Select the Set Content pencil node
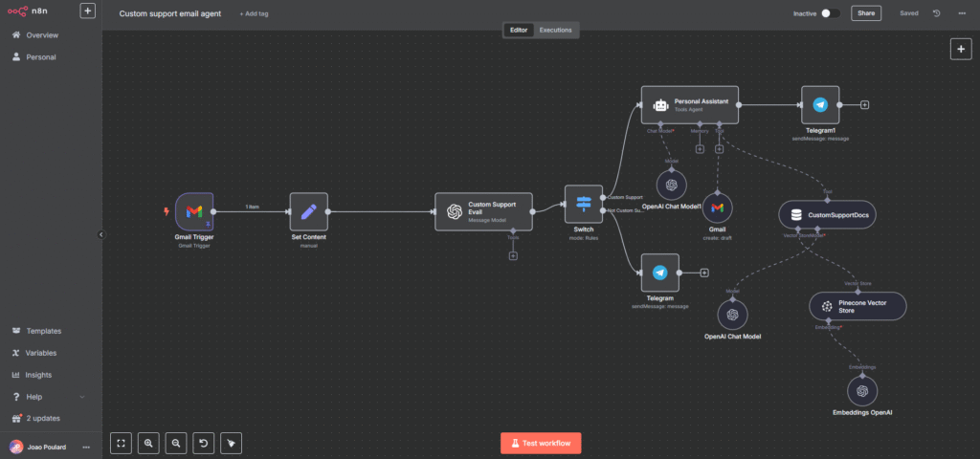This screenshot has width=980, height=459. click(x=308, y=211)
